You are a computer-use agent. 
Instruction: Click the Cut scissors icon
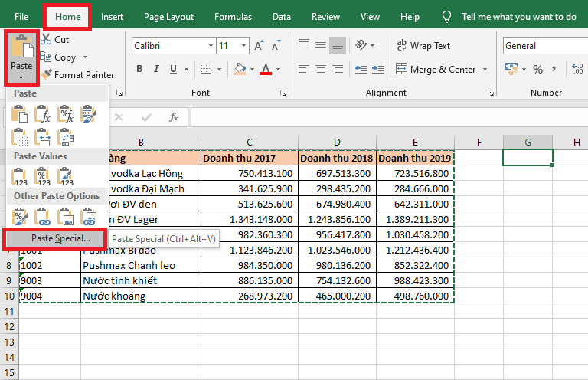pos(47,39)
